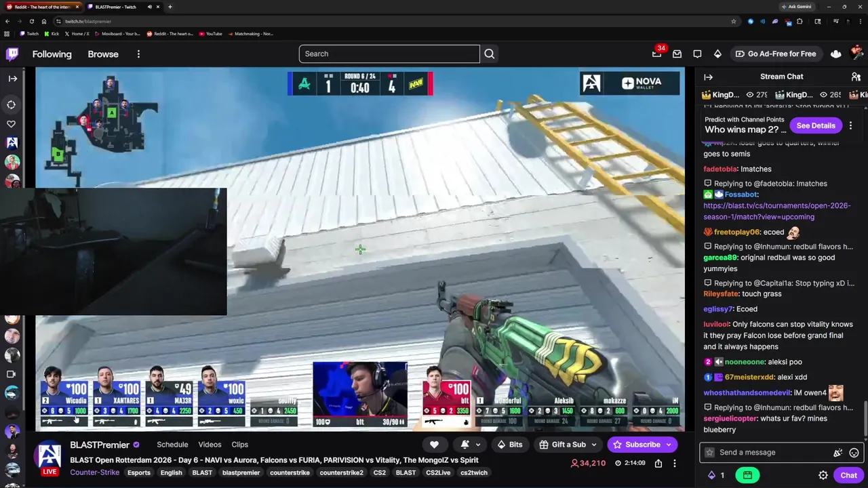Open stream more options three dots
Image resolution: width=868 pixels, height=488 pixels.
click(674, 464)
